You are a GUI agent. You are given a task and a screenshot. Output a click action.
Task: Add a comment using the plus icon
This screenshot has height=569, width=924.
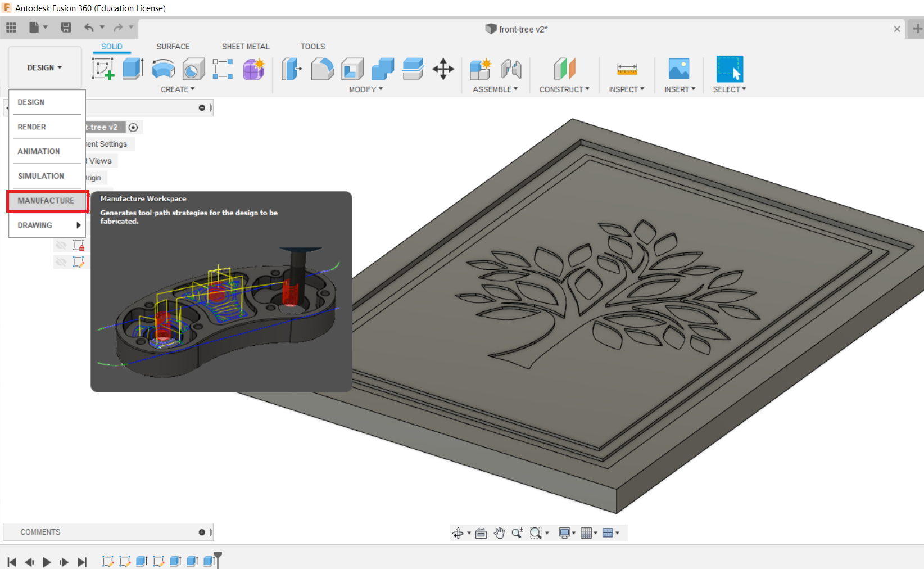coord(201,532)
